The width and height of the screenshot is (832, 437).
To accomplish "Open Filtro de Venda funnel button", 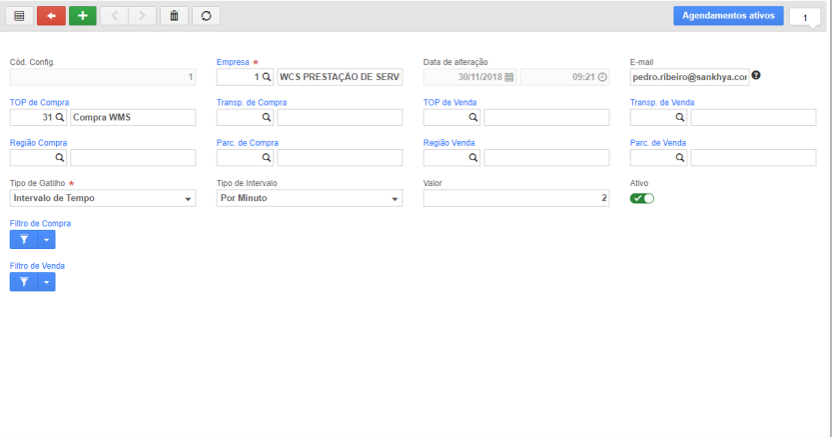I will pyautogui.click(x=24, y=282).
